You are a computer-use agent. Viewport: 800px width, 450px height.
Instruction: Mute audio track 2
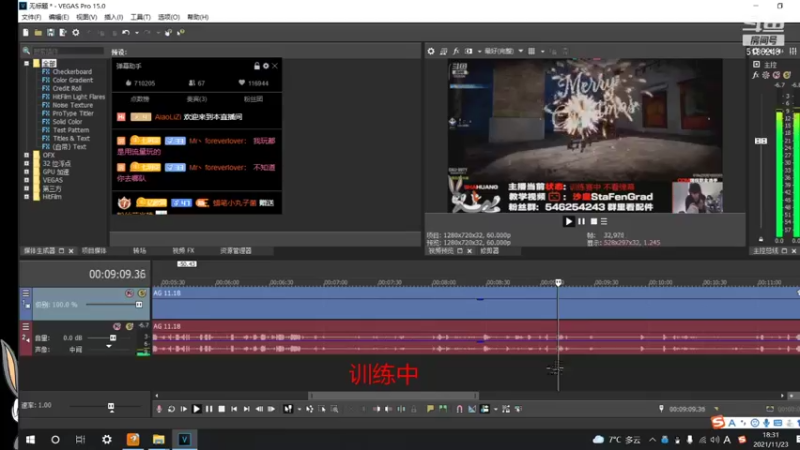(117, 327)
